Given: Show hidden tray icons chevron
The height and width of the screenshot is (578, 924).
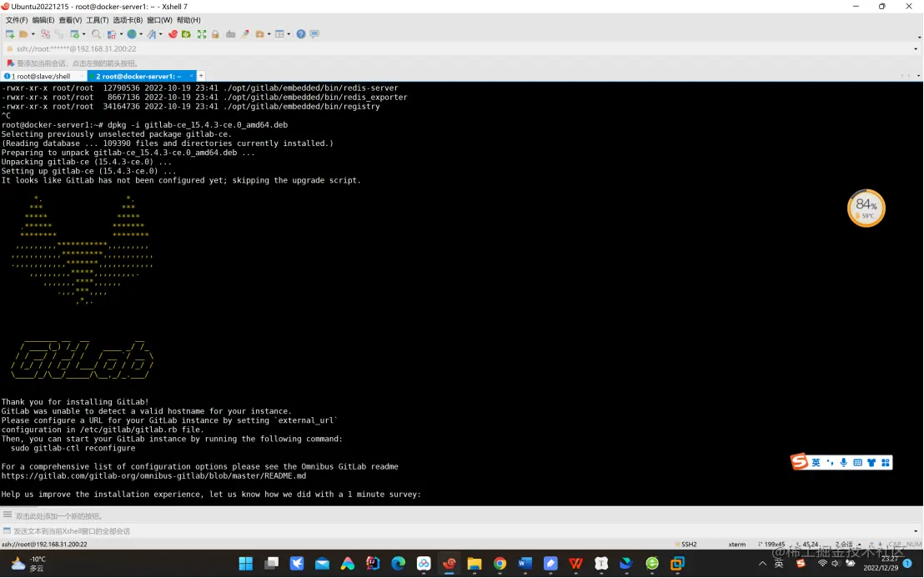Looking at the screenshot, I should [762, 564].
